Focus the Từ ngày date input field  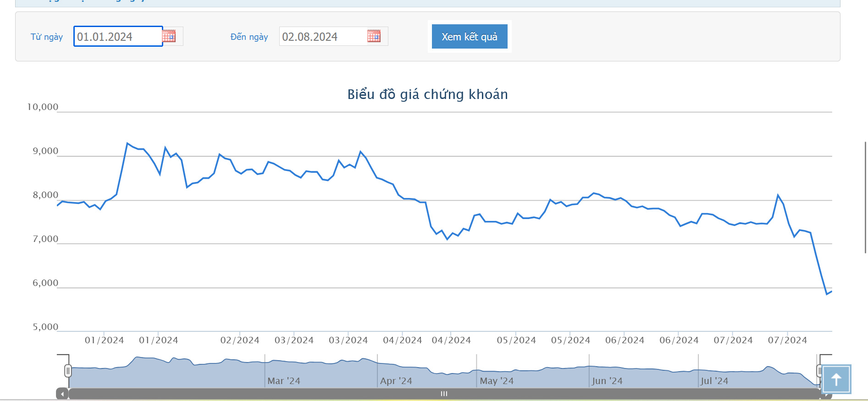(x=118, y=37)
